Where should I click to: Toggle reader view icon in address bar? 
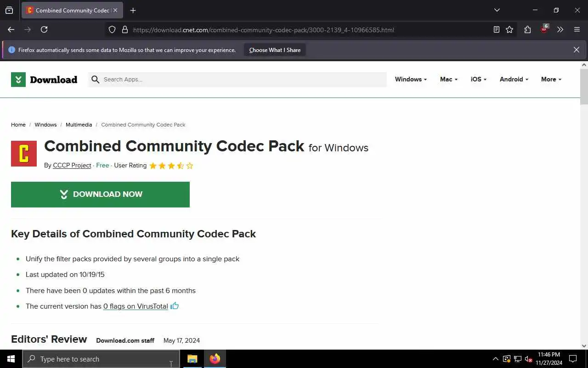(496, 30)
